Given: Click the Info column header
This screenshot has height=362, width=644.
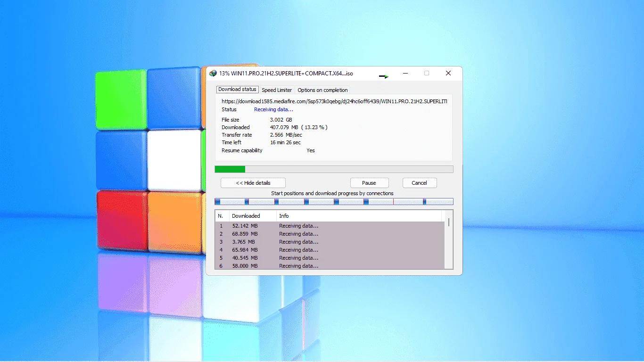Looking at the screenshot, I should click(359, 216).
